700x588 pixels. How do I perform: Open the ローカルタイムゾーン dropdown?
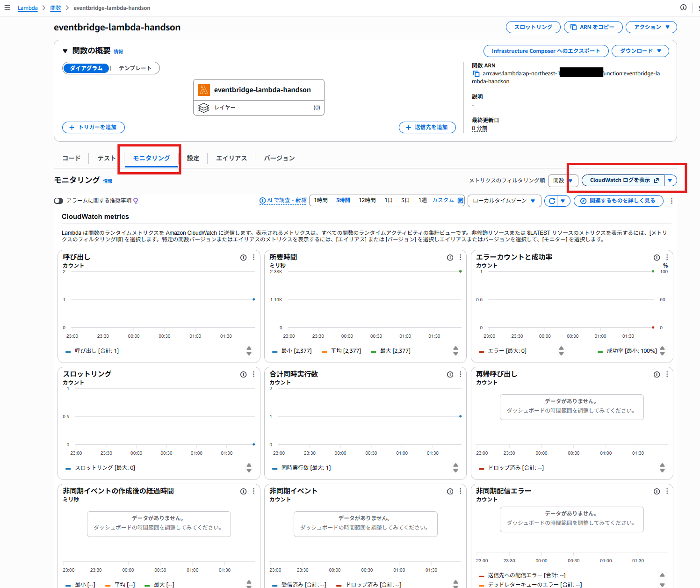(x=505, y=201)
